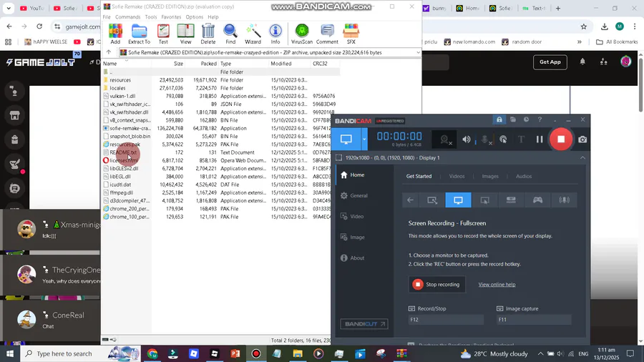
Task: Select audio-only recording mode
Action: pos(564,200)
